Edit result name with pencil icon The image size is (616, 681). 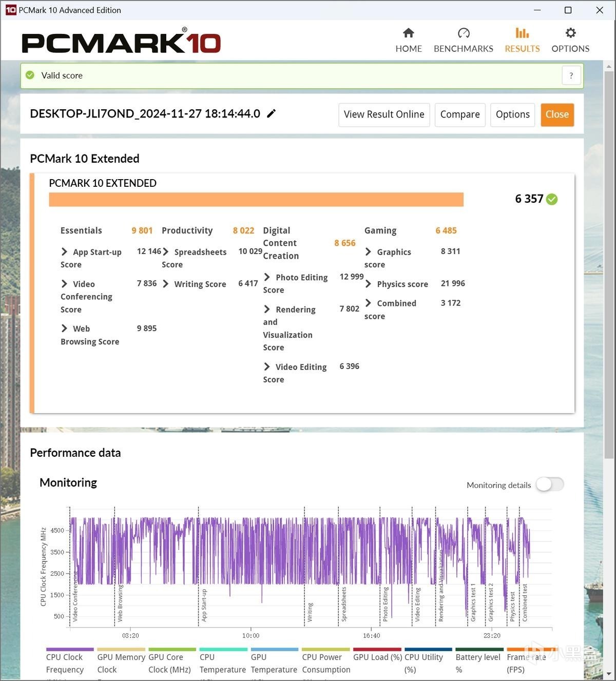coord(272,113)
